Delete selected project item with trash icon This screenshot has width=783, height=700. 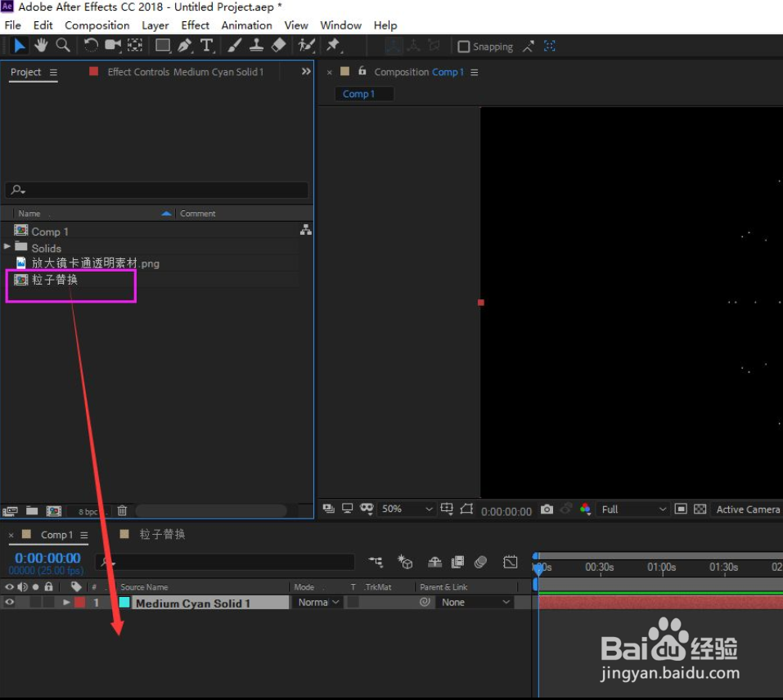coord(122,510)
